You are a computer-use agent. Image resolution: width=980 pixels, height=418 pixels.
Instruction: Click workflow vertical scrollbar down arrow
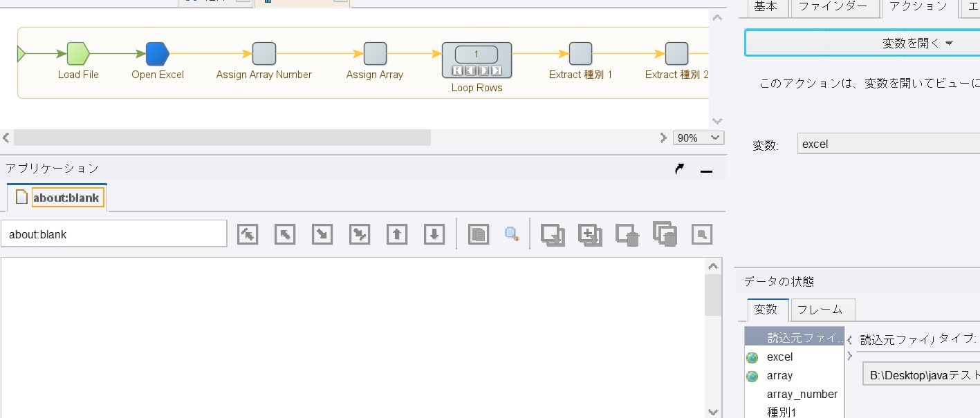coord(717,121)
